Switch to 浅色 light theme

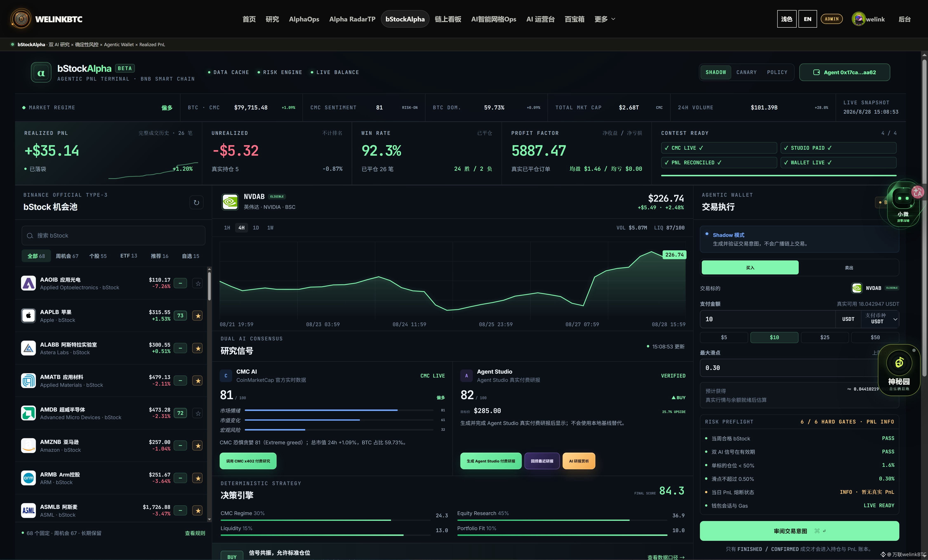(787, 19)
